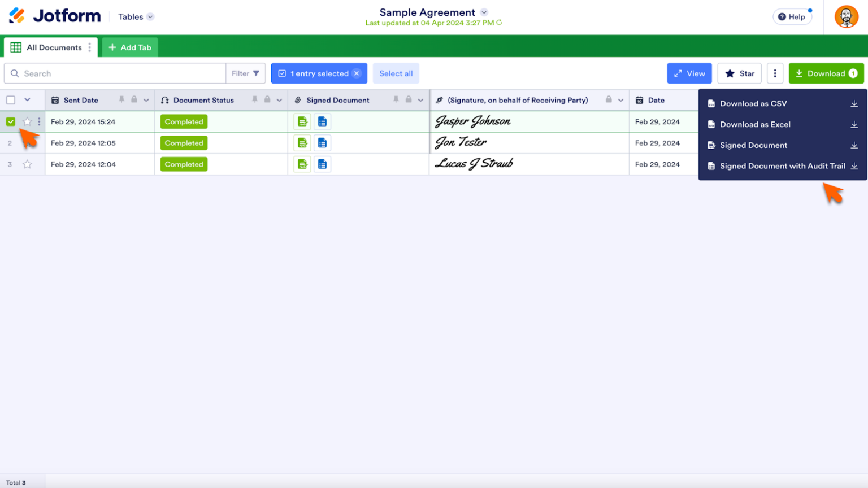
Task: Click the pin icon on the Sent Date column
Action: pyautogui.click(x=121, y=100)
